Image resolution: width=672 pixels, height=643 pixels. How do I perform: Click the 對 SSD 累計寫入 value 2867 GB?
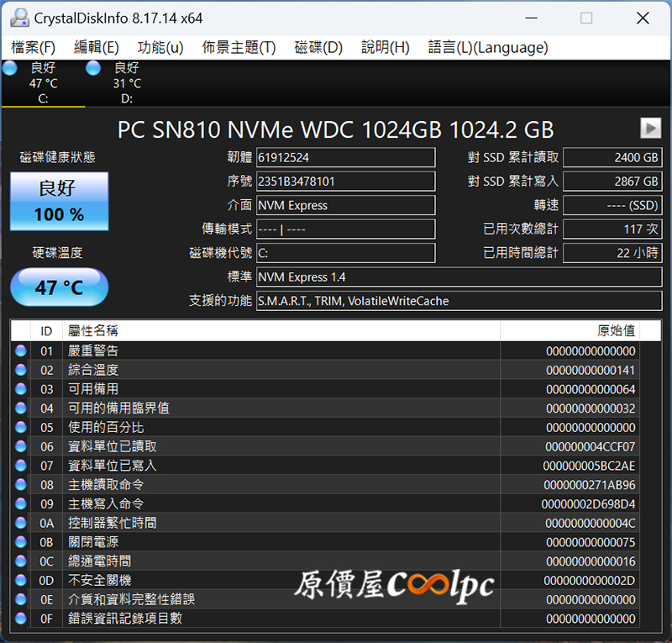[x=612, y=182]
